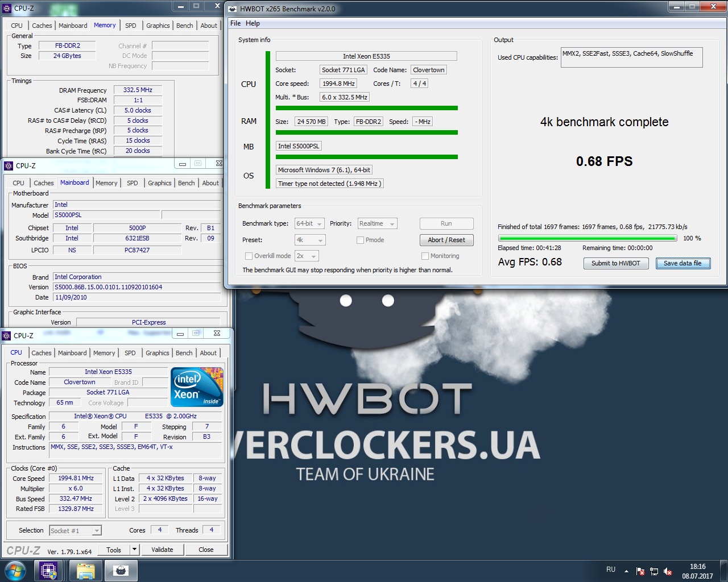The height and width of the screenshot is (582, 728).
Task: Switch to Caches tab in bottom CPU-Z
Action: (x=42, y=353)
